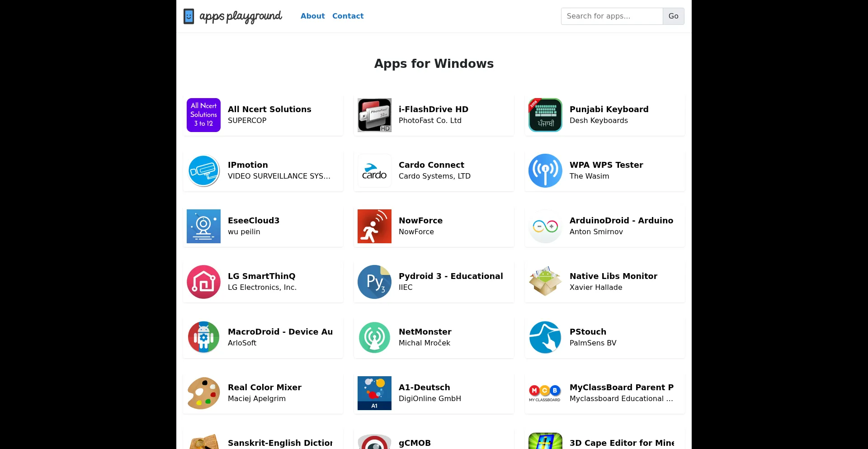Screen dimensions: 868x449
Task: Open the i-FlashDrive HD title link
Action: click(x=434, y=109)
